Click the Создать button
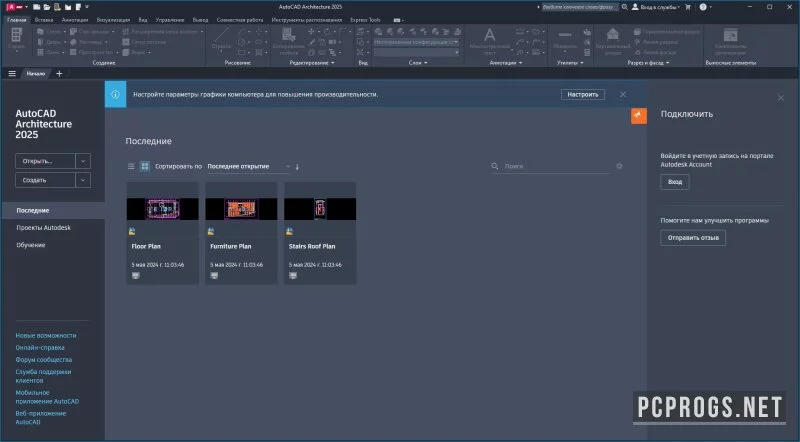This screenshot has height=442, width=800. (x=45, y=180)
